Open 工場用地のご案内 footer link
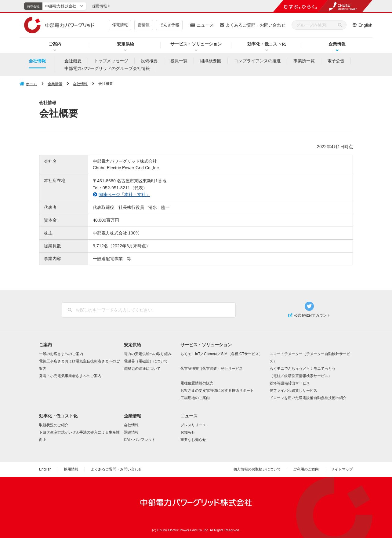 tap(195, 398)
